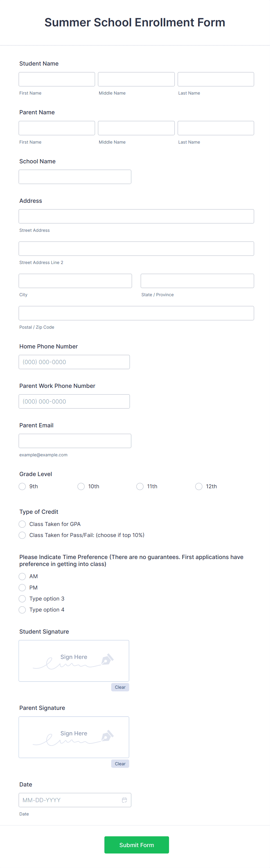Viewport: 270px width, 868px height.
Task: Click the Submit Form button
Action: 136,845
